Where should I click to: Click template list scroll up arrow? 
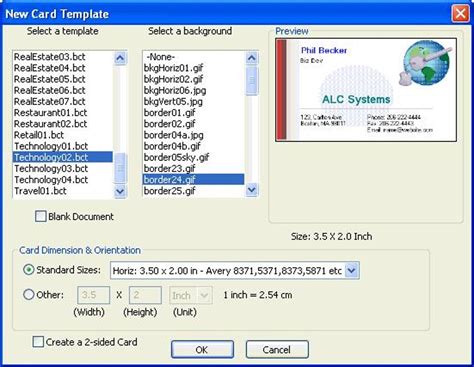(120, 58)
